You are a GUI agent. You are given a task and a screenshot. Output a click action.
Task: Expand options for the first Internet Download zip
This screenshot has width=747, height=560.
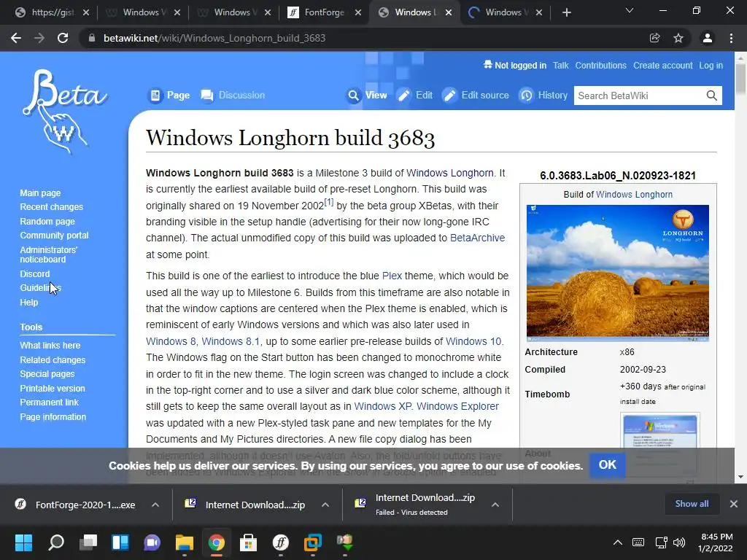pos(325,505)
